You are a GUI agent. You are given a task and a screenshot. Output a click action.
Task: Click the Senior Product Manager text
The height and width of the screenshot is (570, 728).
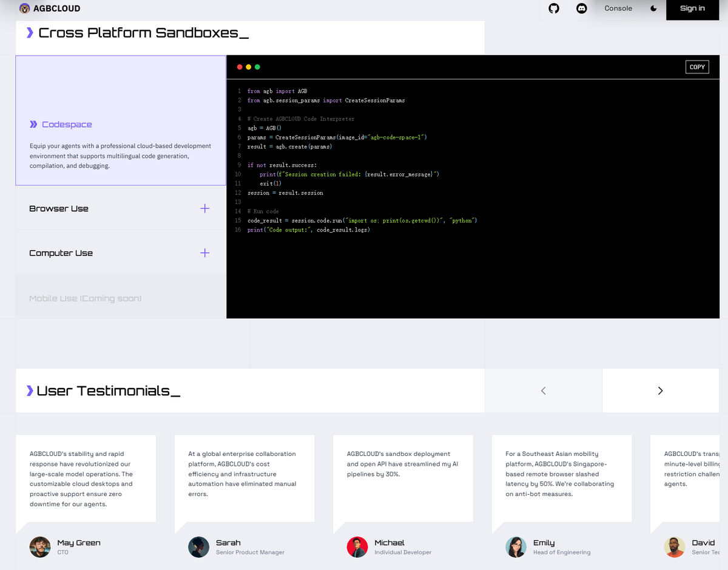click(x=250, y=552)
